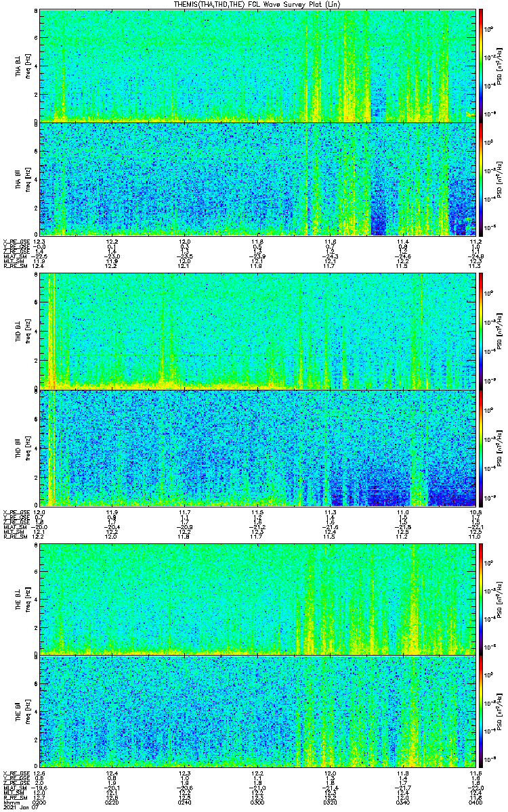Click the 0240 time tick label
Screen dimensions: 508x812
pyautogui.click(x=186, y=801)
